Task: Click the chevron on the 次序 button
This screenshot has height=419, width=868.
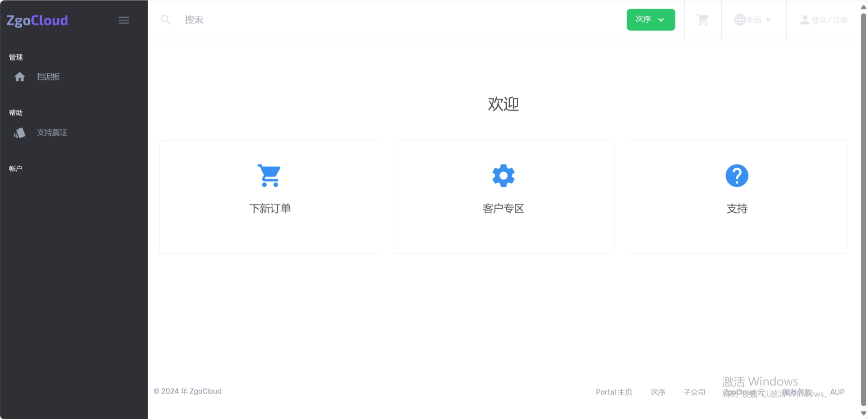Action: [662, 20]
